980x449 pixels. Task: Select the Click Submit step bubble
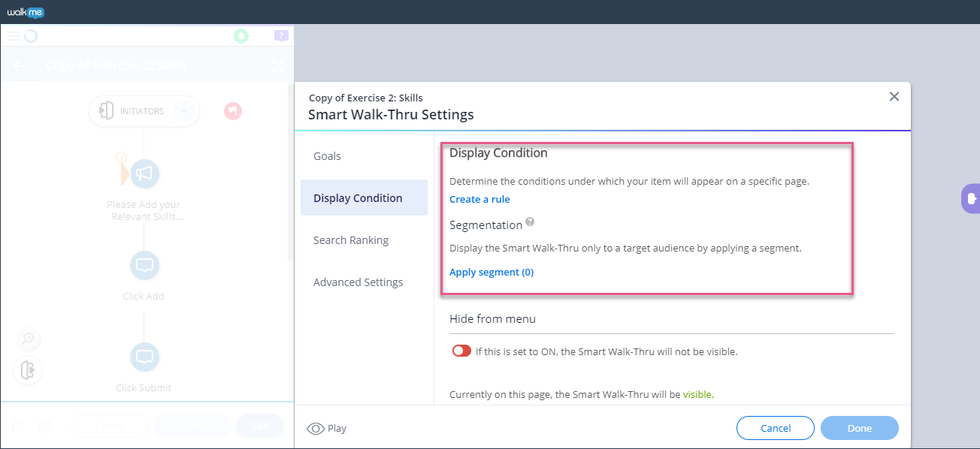click(144, 357)
